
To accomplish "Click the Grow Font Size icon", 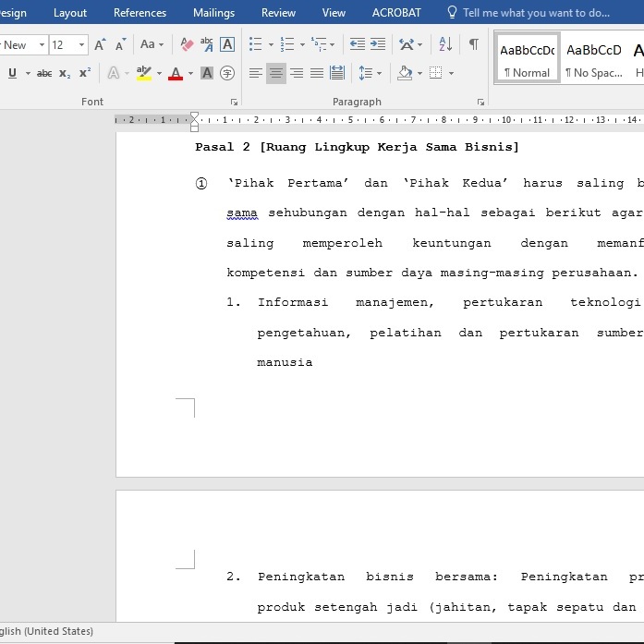I will pyautogui.click(x=100, y=44).
